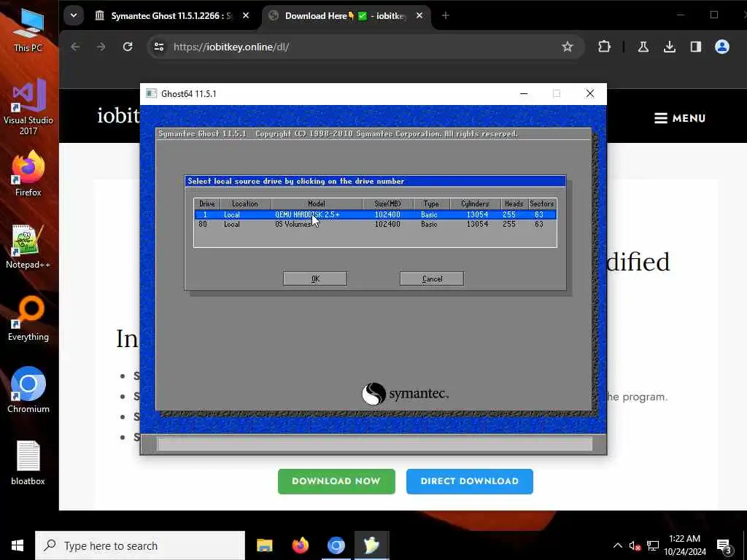Click blue DIRECT DOWNLOAD button

(x=469, y=481)
